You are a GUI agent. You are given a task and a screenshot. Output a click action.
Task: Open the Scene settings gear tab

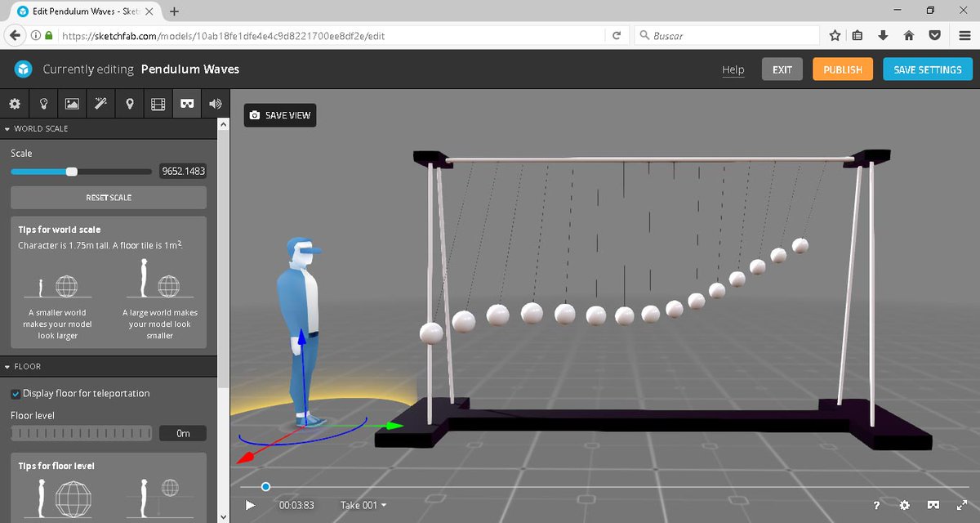coord(14,104)
